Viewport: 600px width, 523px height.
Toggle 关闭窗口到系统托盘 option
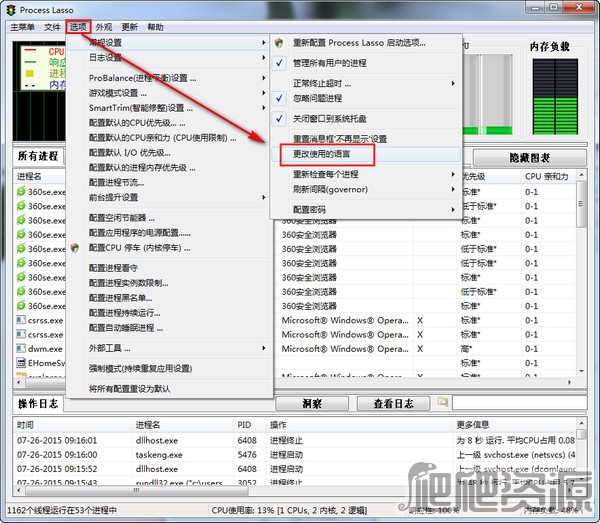[280, 118]
